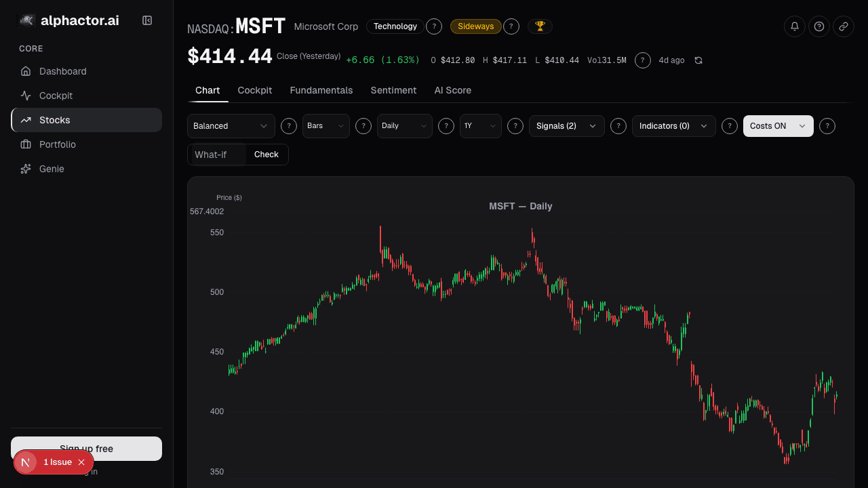Screen dimensions: 868x488
Task: Open help icon next to the Technology badge
Action: click(434, 26)
